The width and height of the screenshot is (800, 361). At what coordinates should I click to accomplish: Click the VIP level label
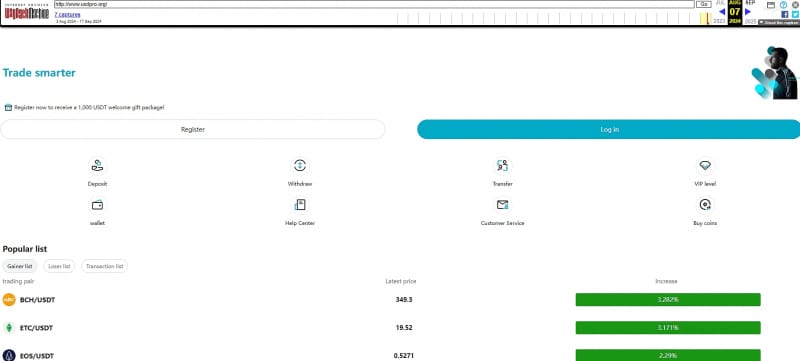(705, 184)
